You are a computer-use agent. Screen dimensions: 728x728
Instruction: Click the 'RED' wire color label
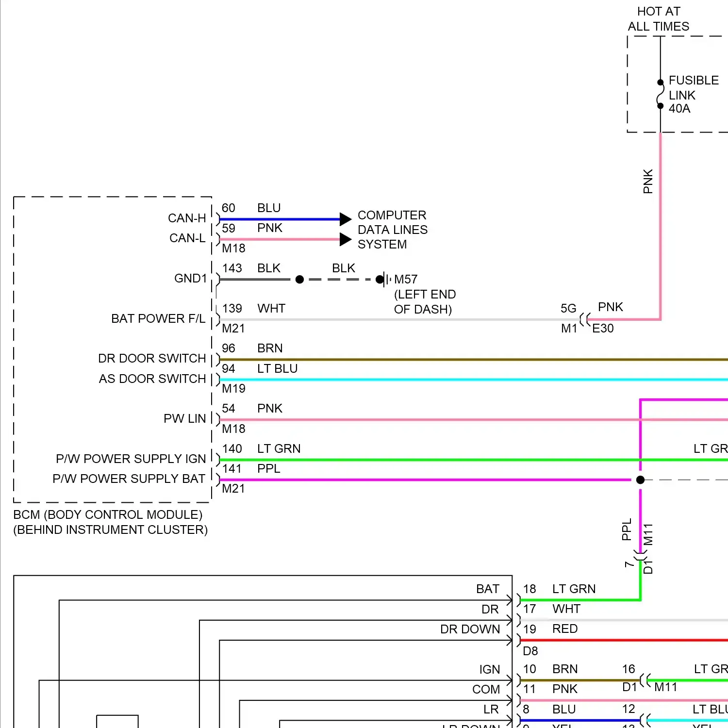(x=565, y=629)
